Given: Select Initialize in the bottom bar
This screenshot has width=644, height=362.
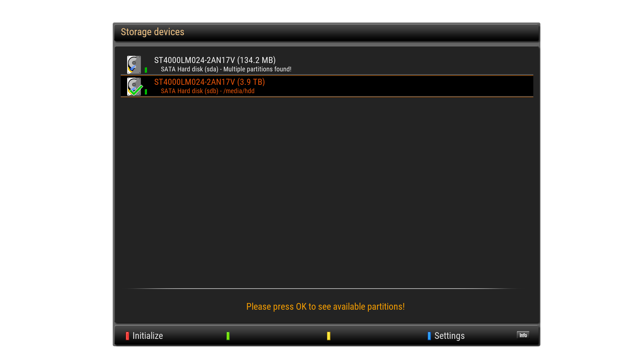Looking at the screenshot, I should coord(148,336).
